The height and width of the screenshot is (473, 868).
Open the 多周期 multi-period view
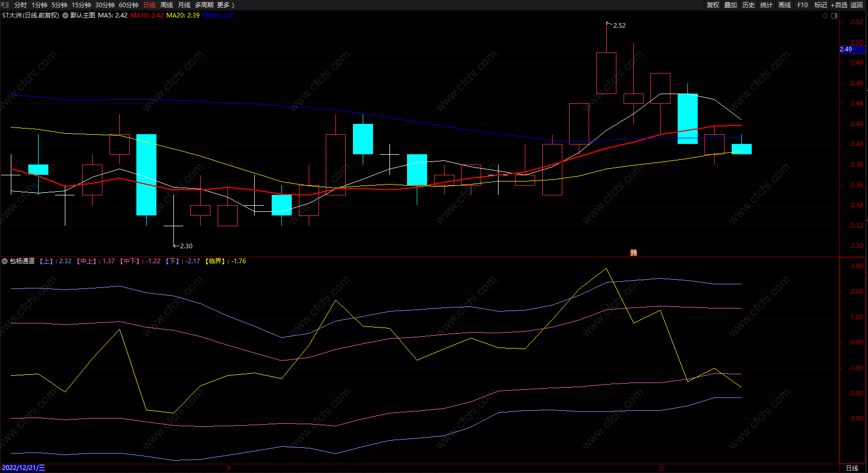[x=204, y=5]
